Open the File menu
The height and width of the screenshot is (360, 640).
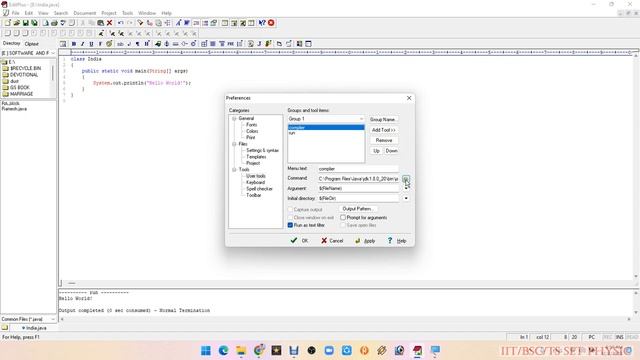(15, 13)
